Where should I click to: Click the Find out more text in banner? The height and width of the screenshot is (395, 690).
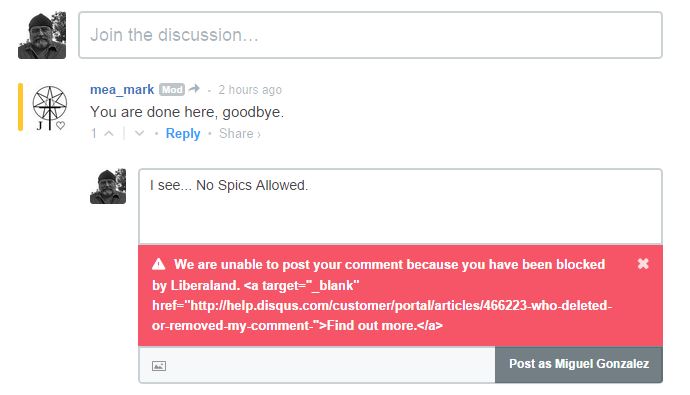coord(371,326)
